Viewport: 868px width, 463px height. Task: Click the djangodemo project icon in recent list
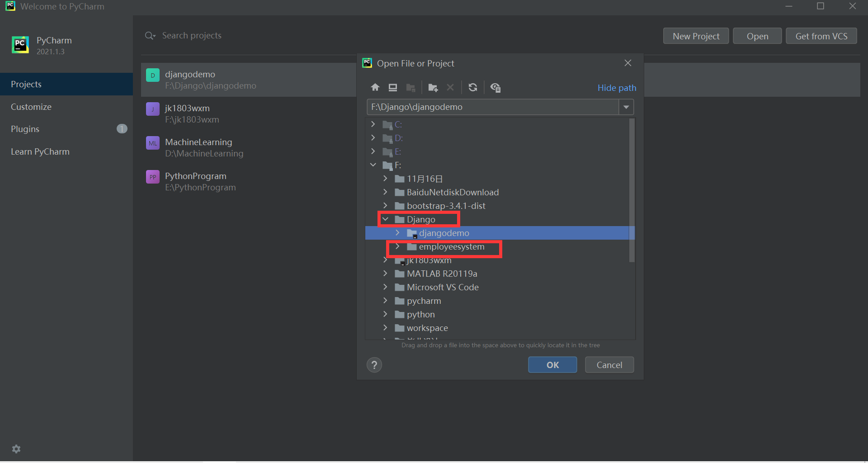(x=153, y=76)
